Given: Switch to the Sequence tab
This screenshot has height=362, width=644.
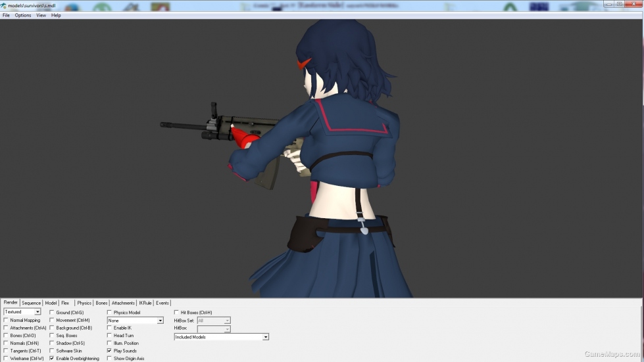Looking at the screenshot, I should [31, 303].
